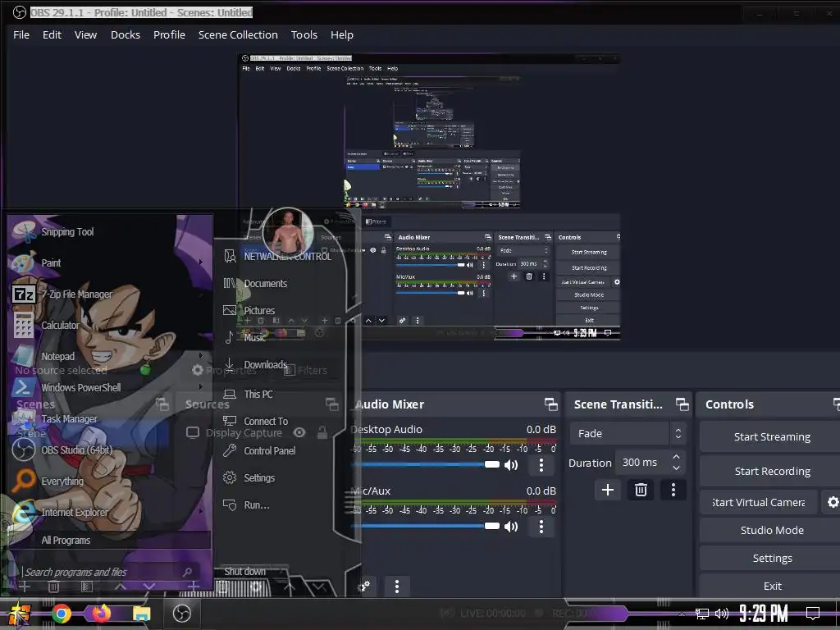Remove scene transition with trash icon
Image resolution: width=840 pixels, height=630 pixels.
(641, 490)
